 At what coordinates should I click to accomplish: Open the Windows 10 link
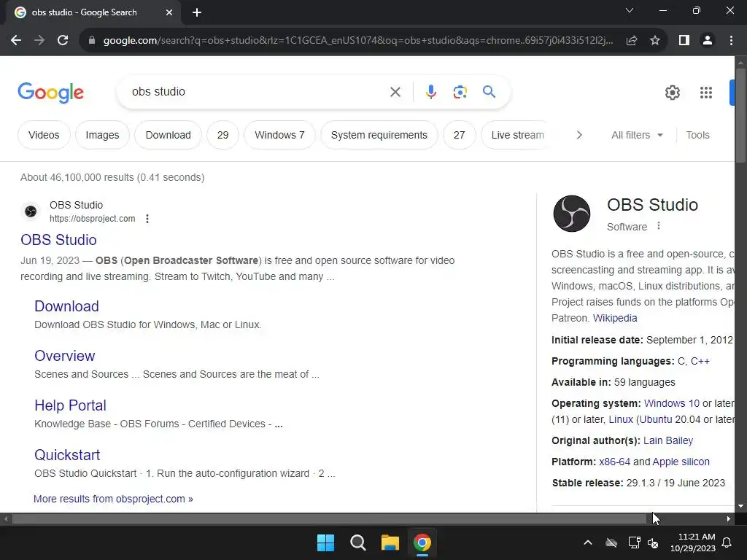(x=672, y=403)
